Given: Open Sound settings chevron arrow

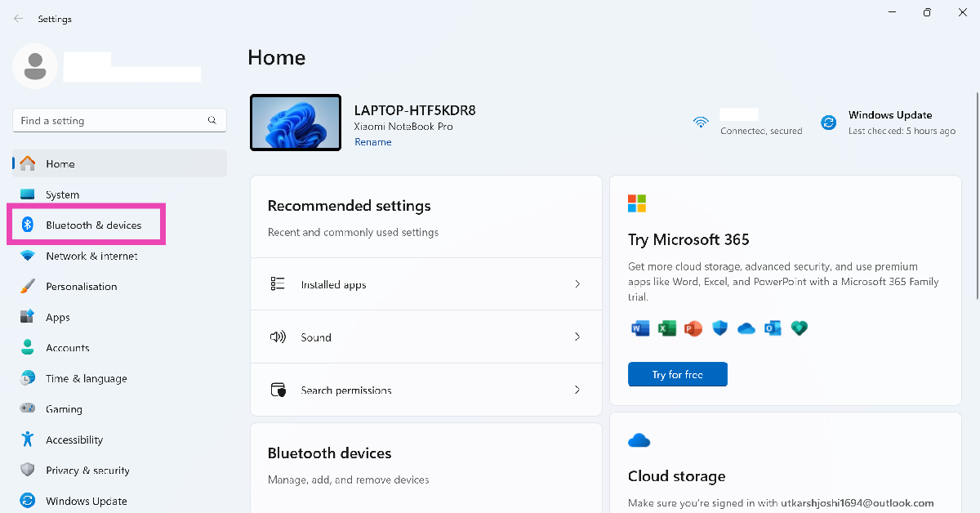Looking at the screenshot, I should click(577, 337).
